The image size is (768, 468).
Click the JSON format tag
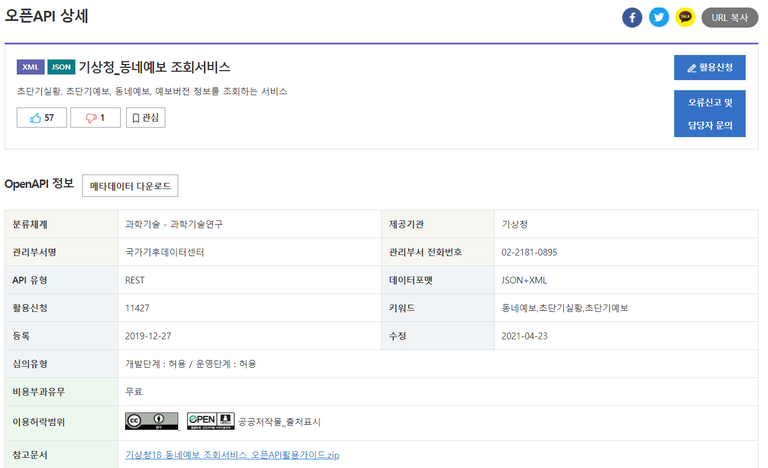coord(61,67)
